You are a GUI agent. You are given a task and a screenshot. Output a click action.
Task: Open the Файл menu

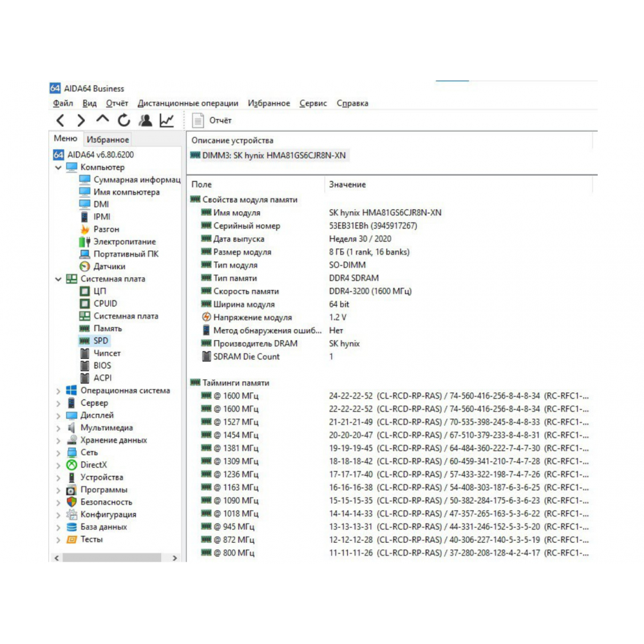63,103
